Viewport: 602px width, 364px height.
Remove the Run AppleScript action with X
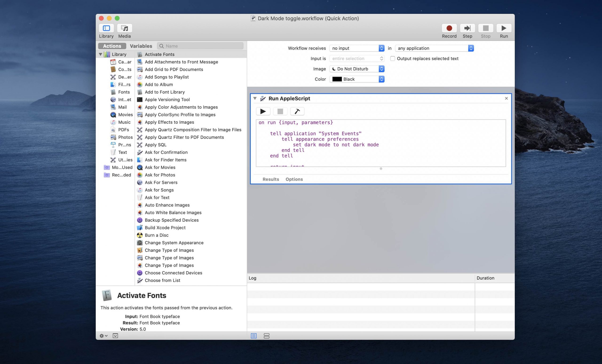click(x=506, y=99)
